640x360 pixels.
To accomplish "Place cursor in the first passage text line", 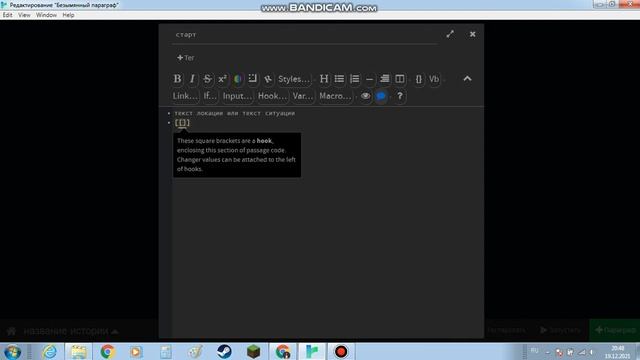I will [235, 113].
